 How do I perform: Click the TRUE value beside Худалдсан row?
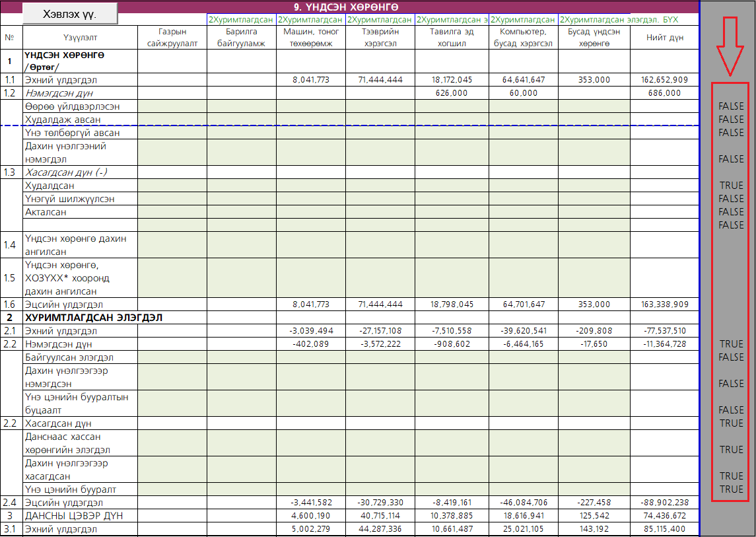pyautogui.click(x=731, y=186)
